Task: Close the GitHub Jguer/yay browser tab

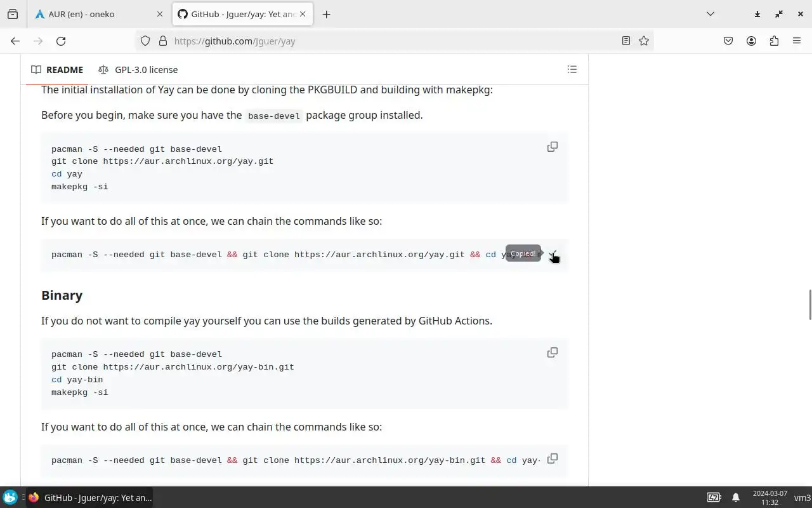Action: click(303, 14)
